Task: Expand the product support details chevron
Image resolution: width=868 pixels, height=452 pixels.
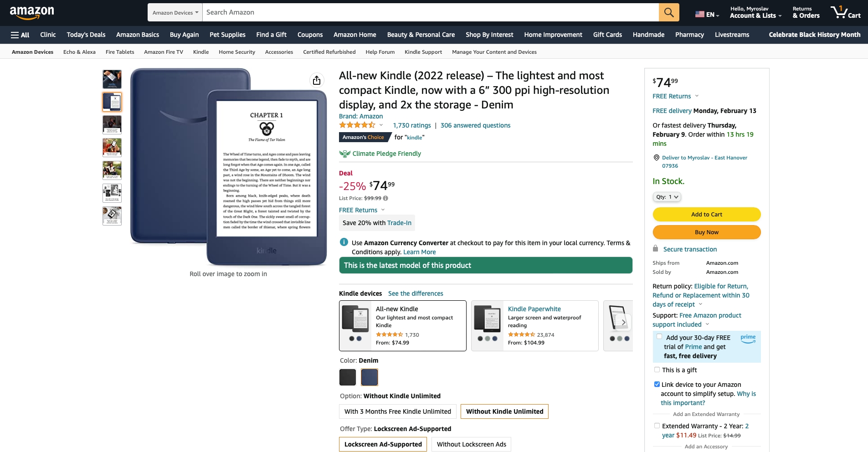Action: (707, 324)
